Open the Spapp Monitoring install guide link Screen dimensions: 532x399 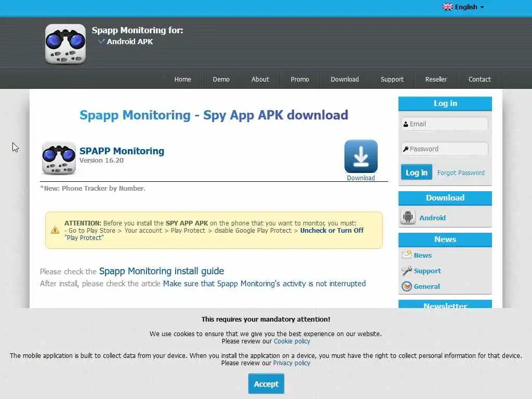(x=162, y=271)
